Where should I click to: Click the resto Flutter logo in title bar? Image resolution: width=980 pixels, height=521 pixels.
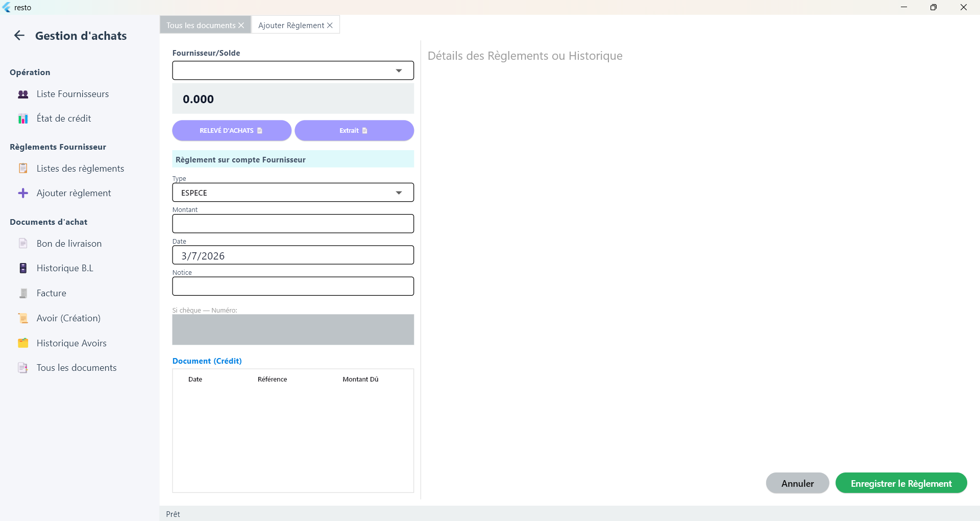7,7
